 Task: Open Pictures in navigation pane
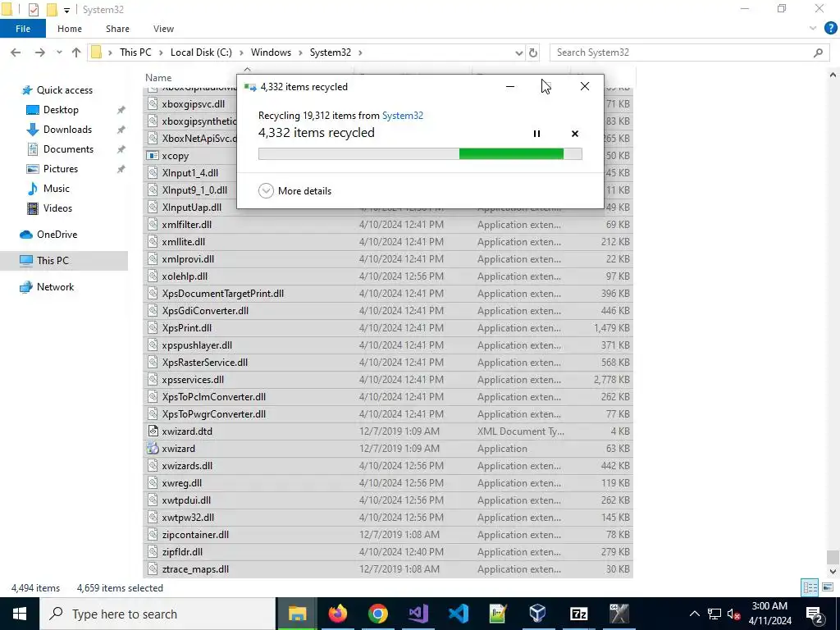[x=61, y=169]
